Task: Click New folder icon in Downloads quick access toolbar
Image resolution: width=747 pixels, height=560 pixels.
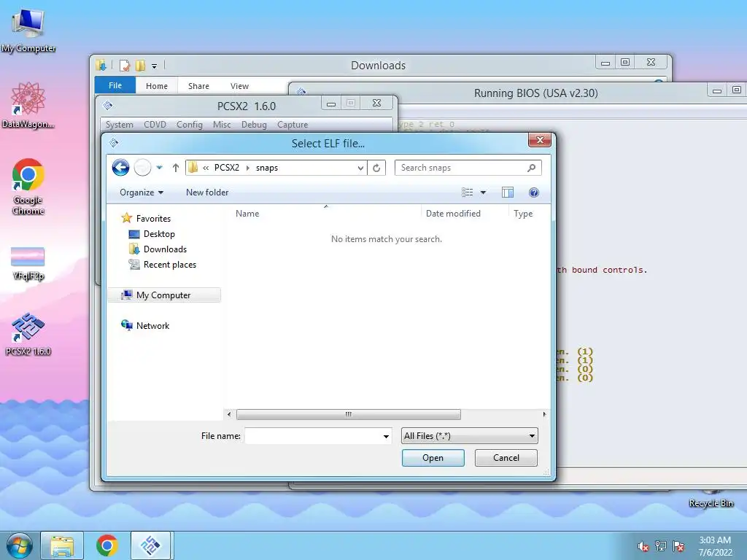Action: pos(140,65)
